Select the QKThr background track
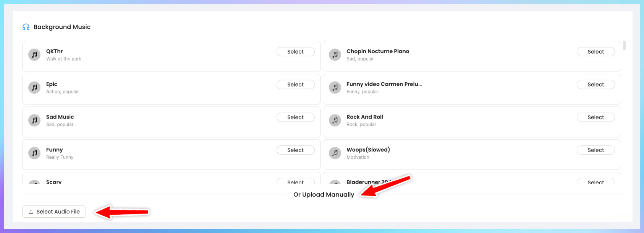 pyautogui.click(x=295, y=52)
